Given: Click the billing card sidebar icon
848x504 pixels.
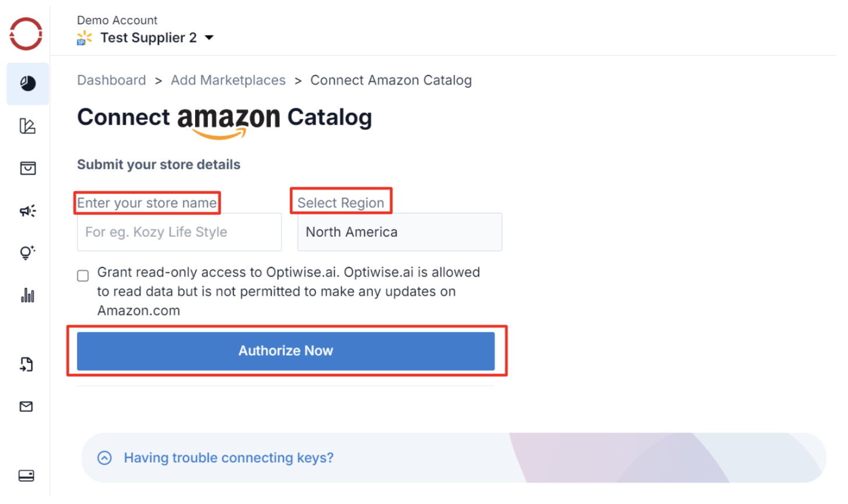Looking at the screenshot, I should click(27, 476).
